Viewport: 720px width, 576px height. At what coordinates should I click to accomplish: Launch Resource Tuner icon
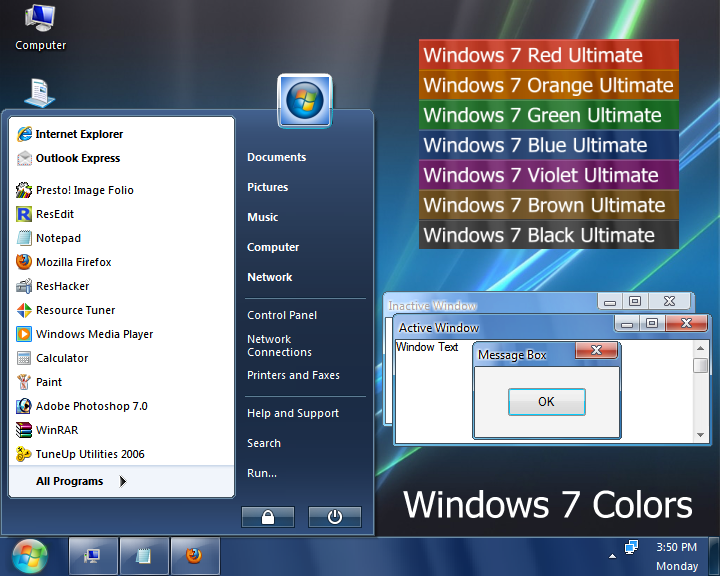24,310
